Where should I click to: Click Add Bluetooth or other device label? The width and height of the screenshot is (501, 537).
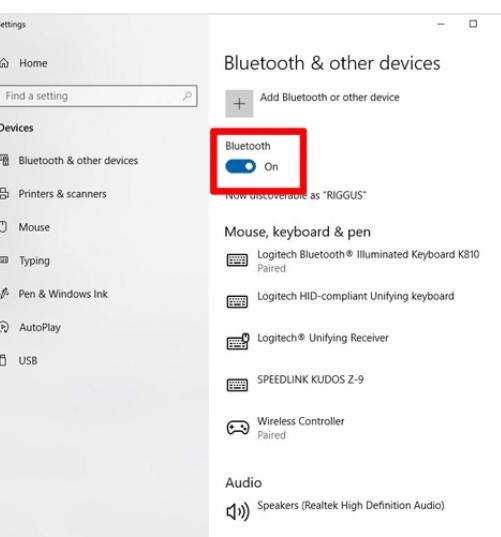pyautogui.click(x=329, y=97)
